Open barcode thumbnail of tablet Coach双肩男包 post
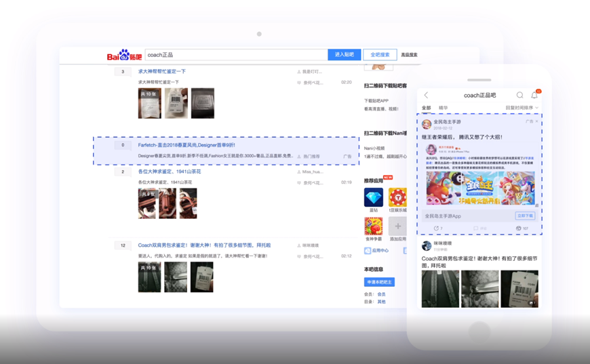The height and width of the screenshot is (364, 590). point(201,277)
